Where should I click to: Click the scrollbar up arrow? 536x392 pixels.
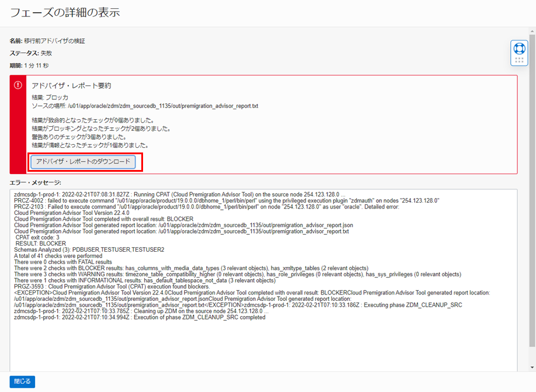click(531, 30)
